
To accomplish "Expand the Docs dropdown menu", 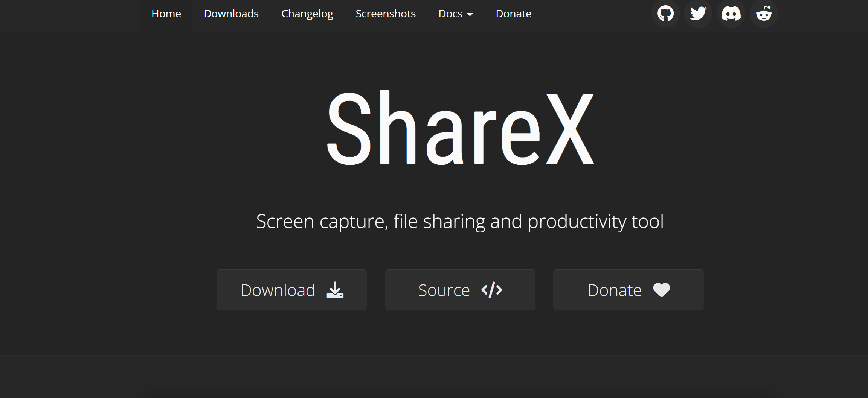I will tap(456, 14).
